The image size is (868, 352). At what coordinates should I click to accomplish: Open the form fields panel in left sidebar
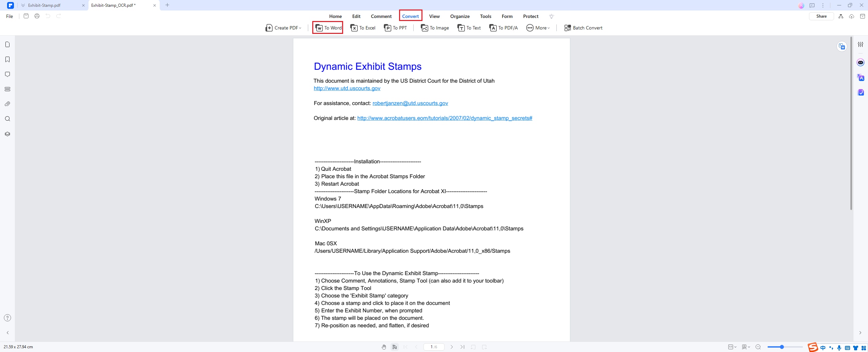[x=7, y=89]
